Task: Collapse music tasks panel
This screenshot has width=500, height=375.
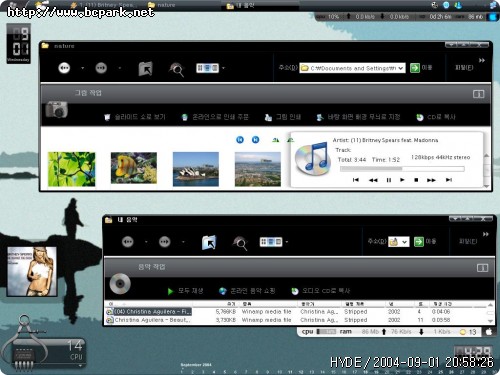Action: click(x=482, y=268)
